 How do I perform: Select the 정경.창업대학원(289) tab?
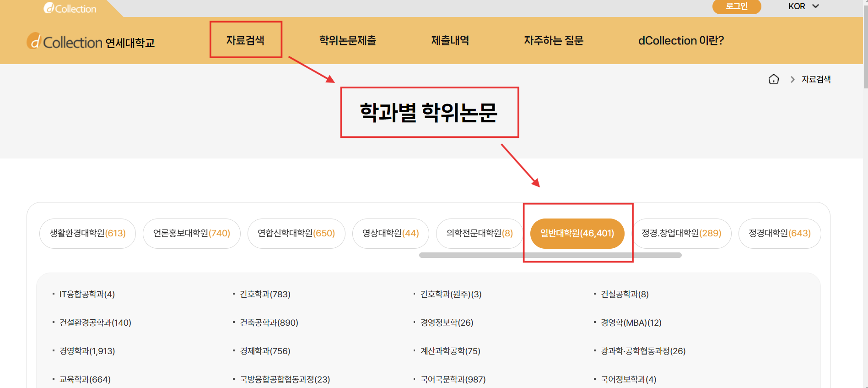click(x=681, y=233)
